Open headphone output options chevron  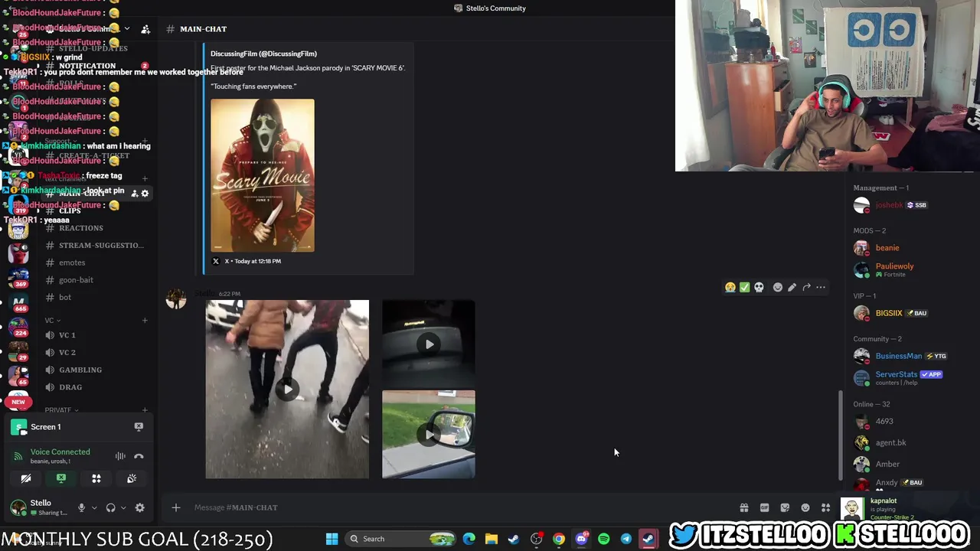[122, 507]
